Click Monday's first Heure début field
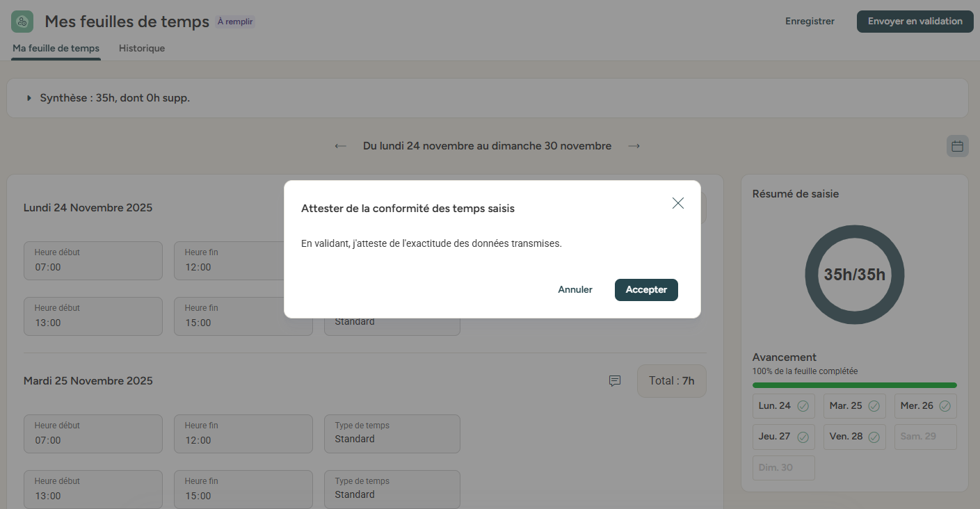 (x=93, y=261)
